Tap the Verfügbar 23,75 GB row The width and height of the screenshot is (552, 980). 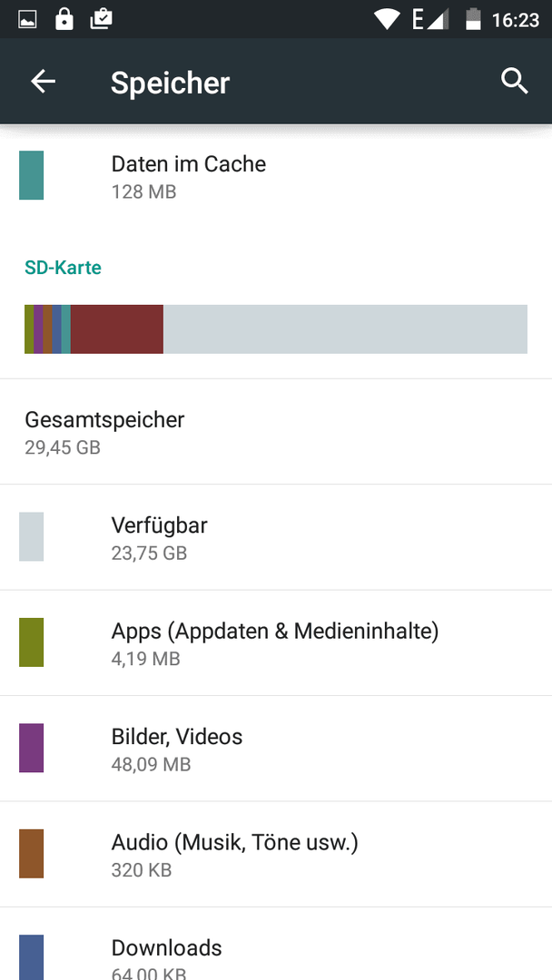pos(276,537)
